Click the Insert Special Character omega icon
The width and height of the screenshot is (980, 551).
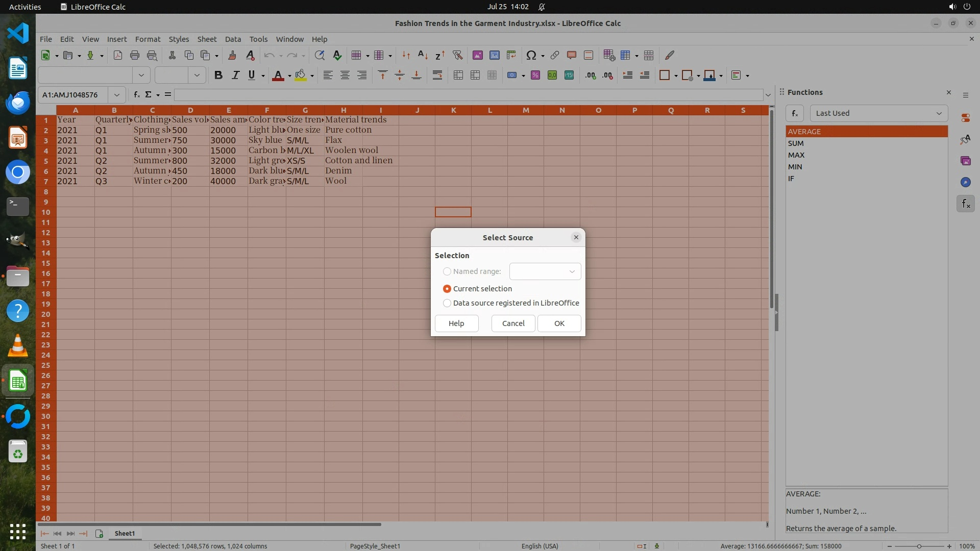pyautogui.click(x=531, y=55)
